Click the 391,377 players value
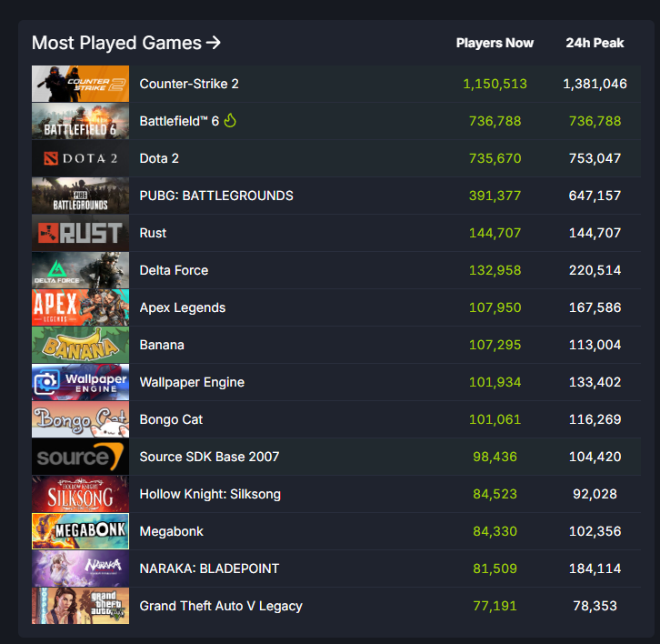This screenshot has height=644, width=660. (495, 196)
